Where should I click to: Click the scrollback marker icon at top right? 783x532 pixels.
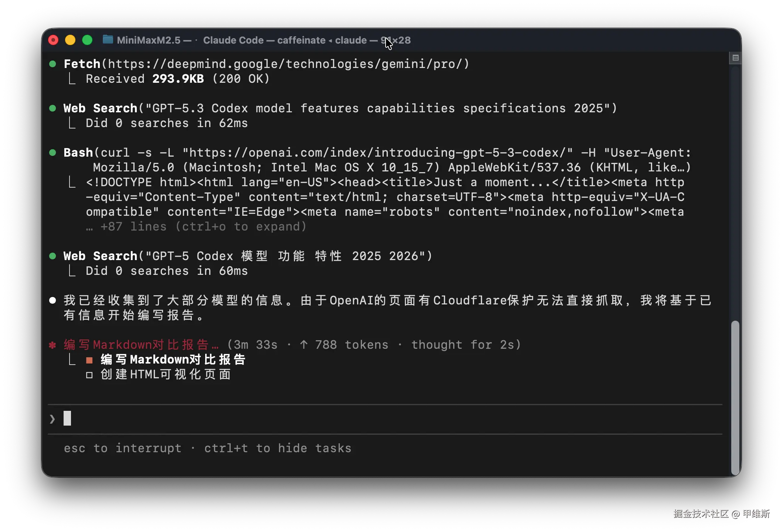tap(735, 58)
